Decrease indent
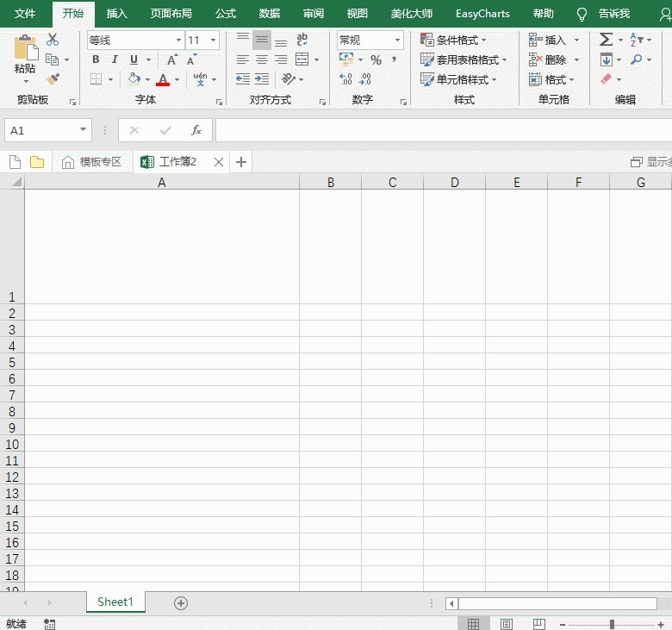672x630 pixels. pyautogui.click(x=243, y=79)
